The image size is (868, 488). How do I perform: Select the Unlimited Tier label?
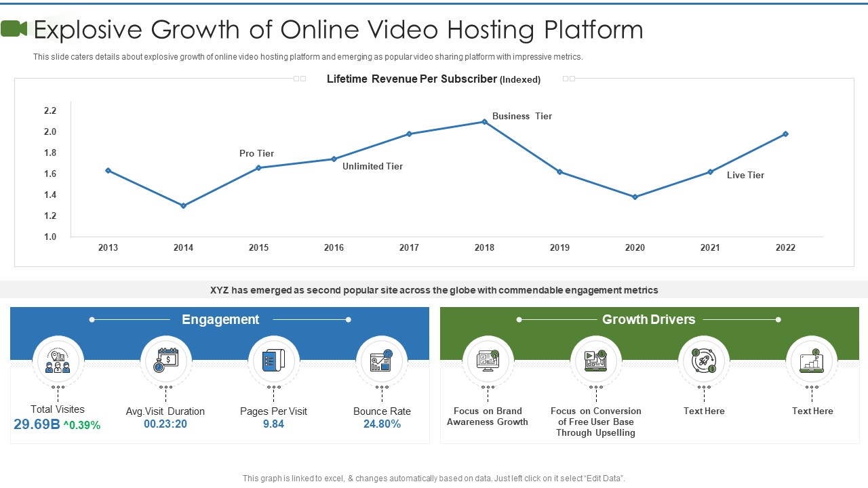tap(372, 166)
